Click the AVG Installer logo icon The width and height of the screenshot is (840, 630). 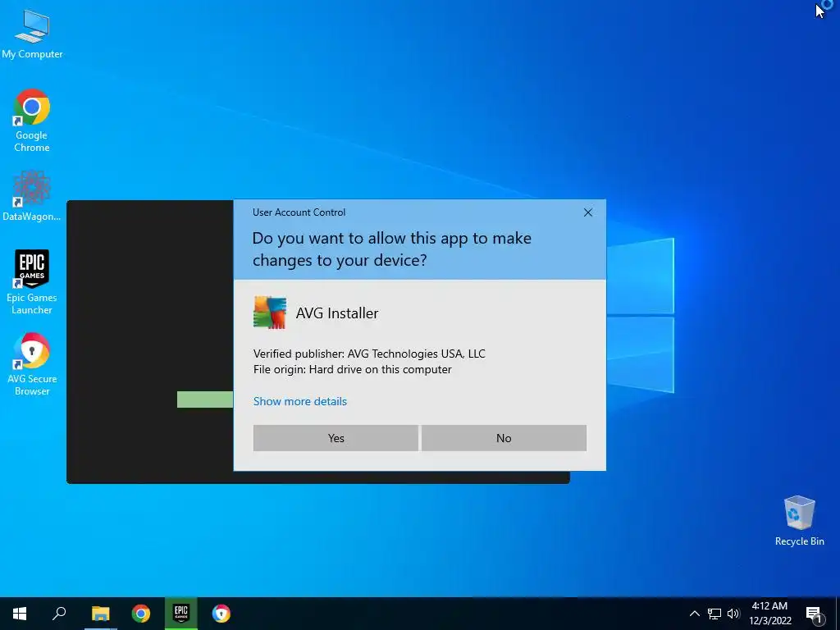point(269,313)
